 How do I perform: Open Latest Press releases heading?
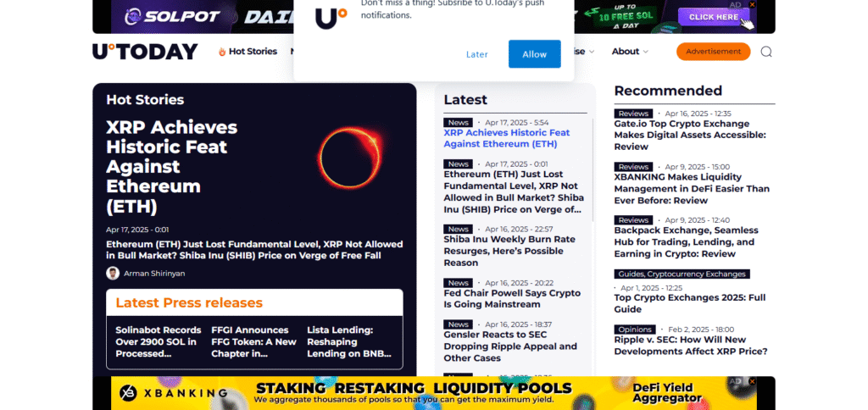pyautogui.click(x=189, y=302)
